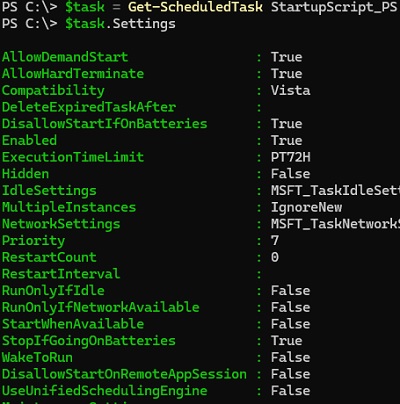Click the Priority value 7
Screen dimensions: 400x404
coord(275,241)
